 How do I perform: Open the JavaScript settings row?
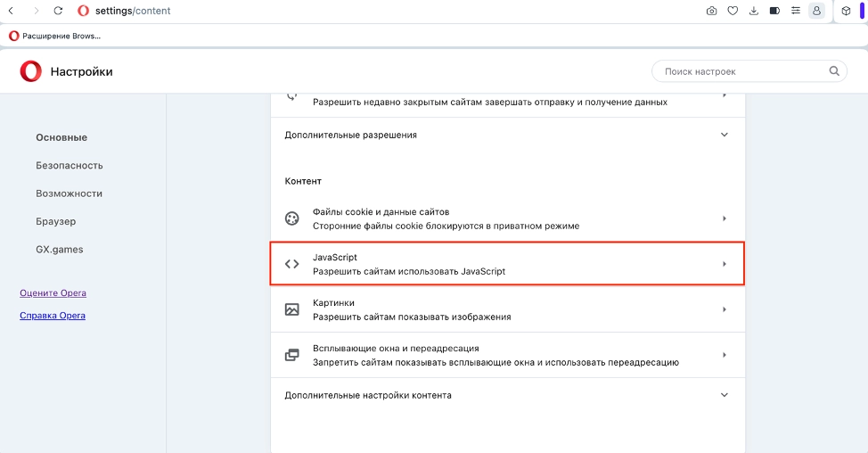point(506,264)
